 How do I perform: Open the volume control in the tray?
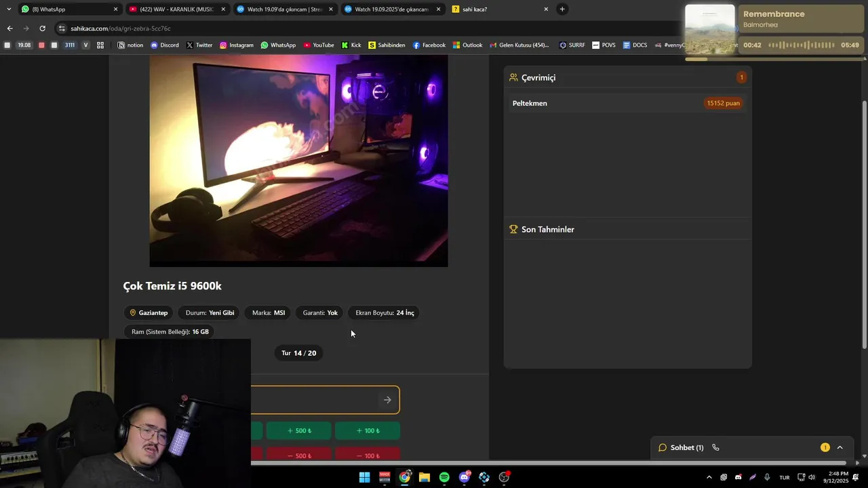[x=812, y=477]
